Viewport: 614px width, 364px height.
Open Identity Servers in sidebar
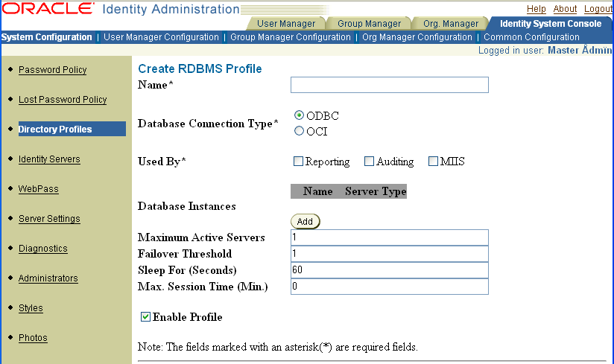(49, 159)
